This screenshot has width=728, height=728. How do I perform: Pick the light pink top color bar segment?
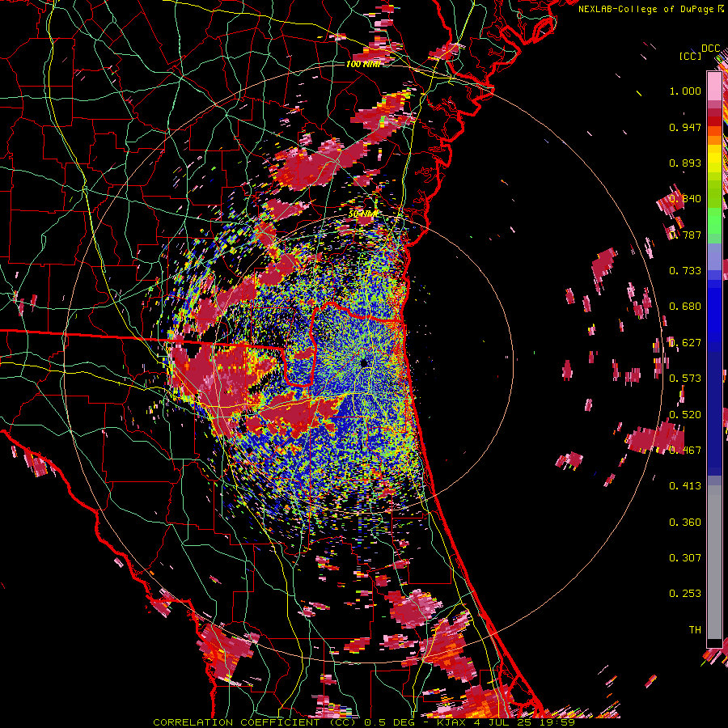click(x=714, y=86)
